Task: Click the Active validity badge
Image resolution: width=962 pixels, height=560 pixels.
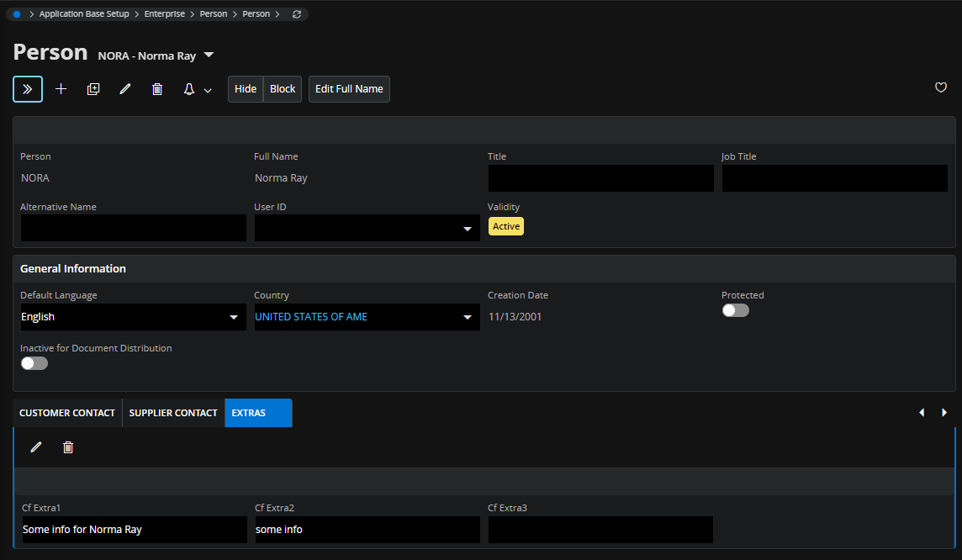Action: (505, 226)
